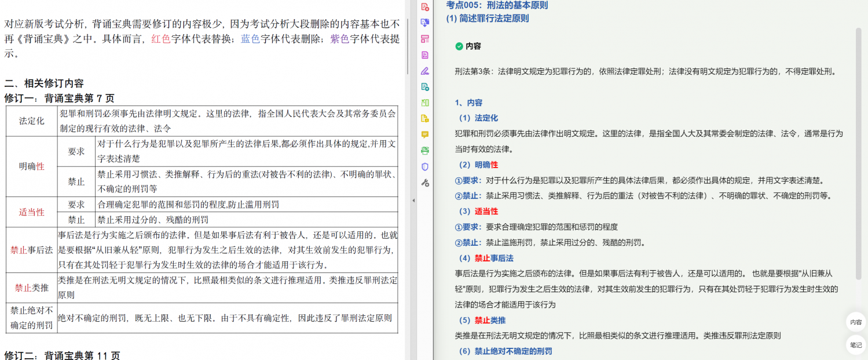Click the round 笔记 floating button

[x=856, y=345]
